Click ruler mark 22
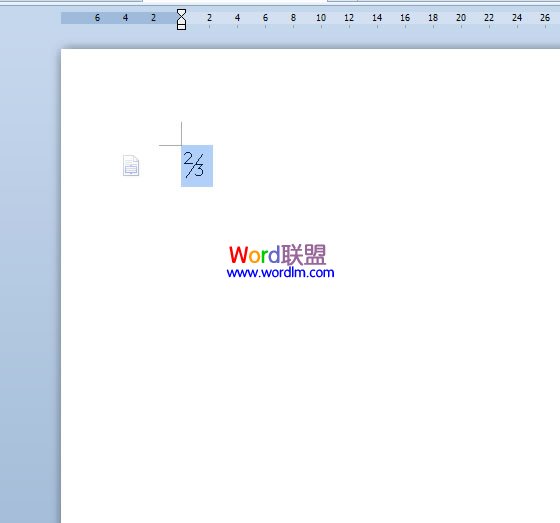The image size is (560, 523). click(x=489, y=18)
